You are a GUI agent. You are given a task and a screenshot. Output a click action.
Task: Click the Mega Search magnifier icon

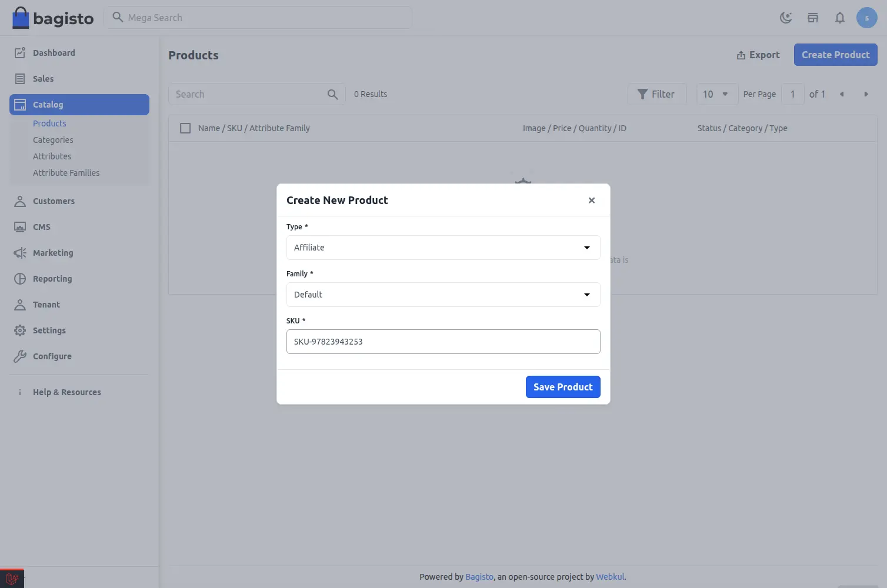pyautogui.click(x=118, y=17)
